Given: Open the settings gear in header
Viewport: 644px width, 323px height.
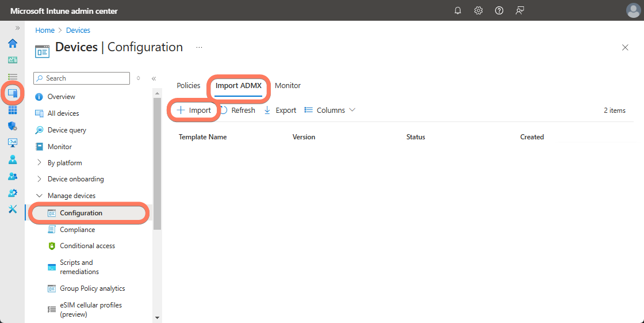Looking at the screenshot, I should pyautogui.click(x=478, y=10).
